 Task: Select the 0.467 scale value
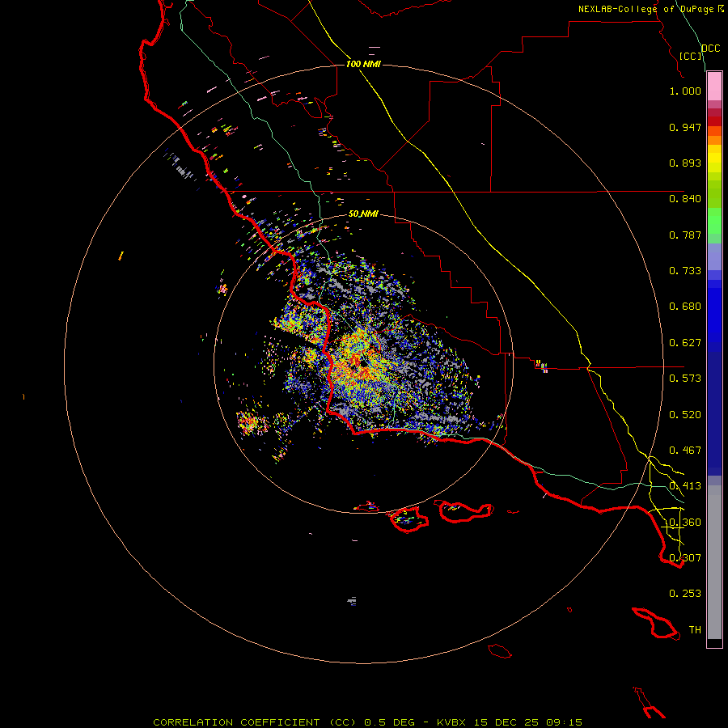[x=685, y=451]
